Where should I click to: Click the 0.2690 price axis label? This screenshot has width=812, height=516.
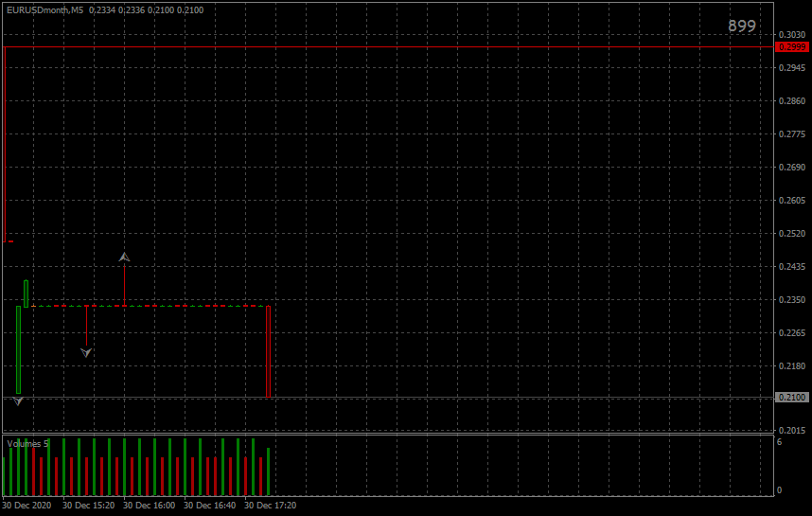coord(792,168)
